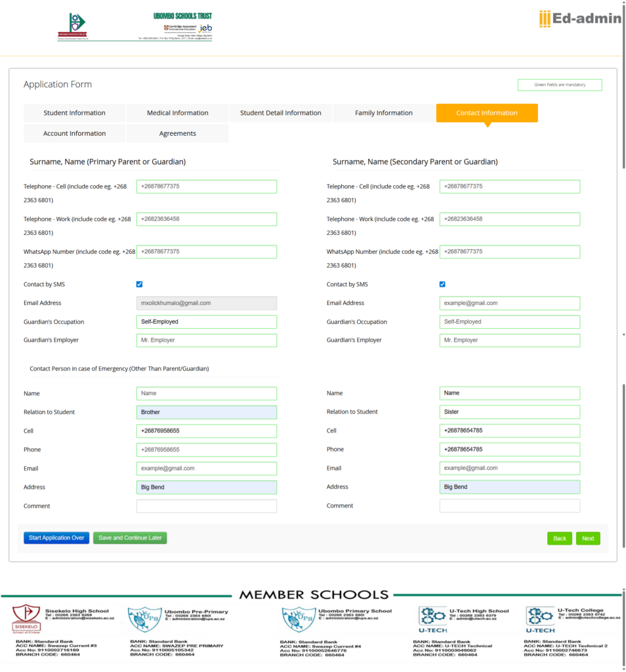
Task: Toggle secondary guardian Contact by SMS checkbox
Action: pyautogui.click(x=442, y=284)
